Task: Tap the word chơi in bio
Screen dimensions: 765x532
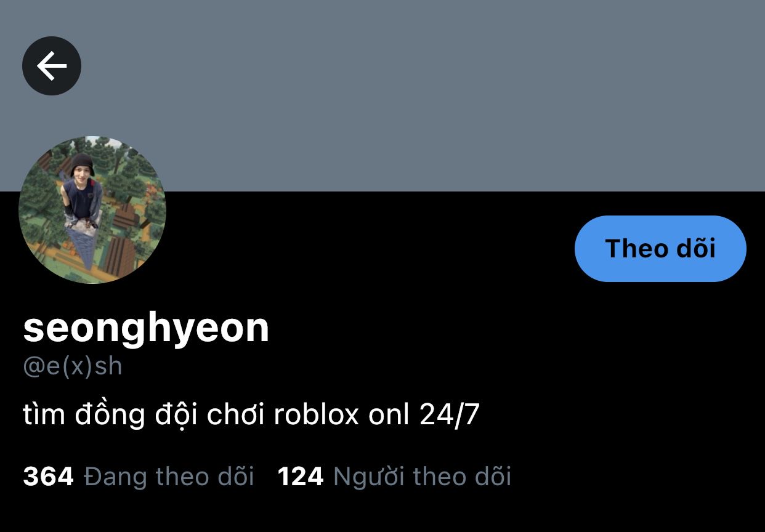Action: point(236,415)
